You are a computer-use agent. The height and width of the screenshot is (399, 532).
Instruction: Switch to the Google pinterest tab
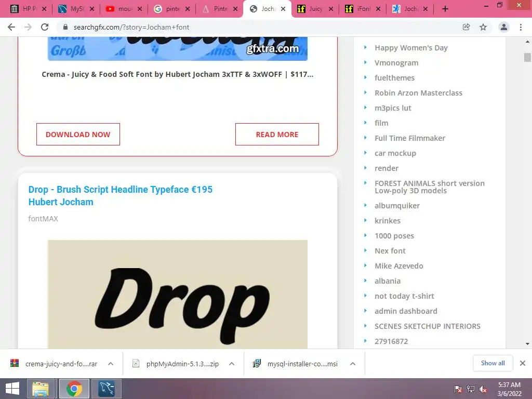[171, 9]
